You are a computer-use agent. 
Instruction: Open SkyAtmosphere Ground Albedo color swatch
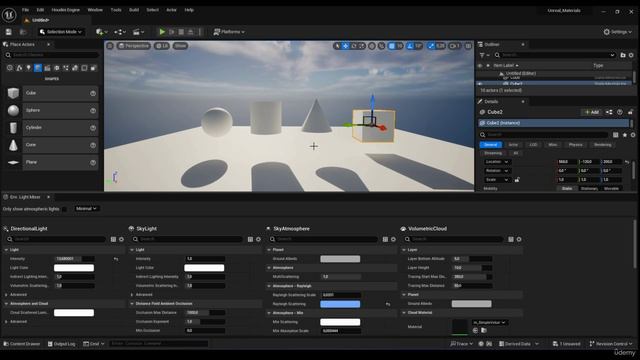coord(340,259)
